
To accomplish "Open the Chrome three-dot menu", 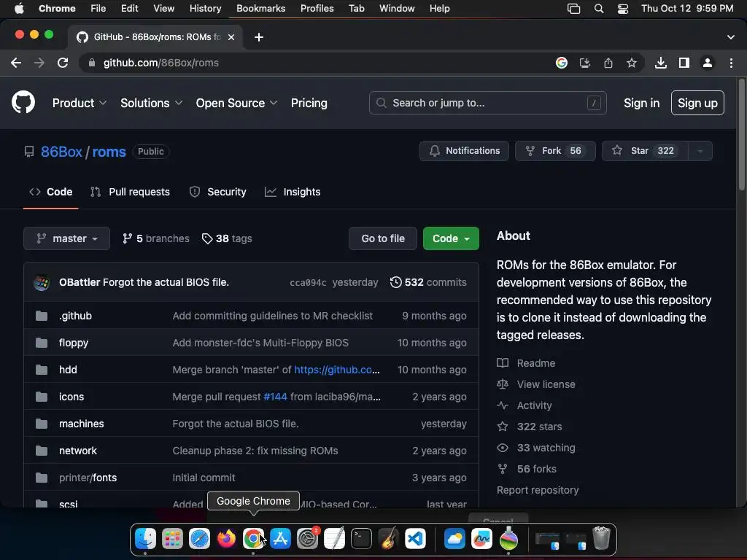I will click(x=731, y=63).
